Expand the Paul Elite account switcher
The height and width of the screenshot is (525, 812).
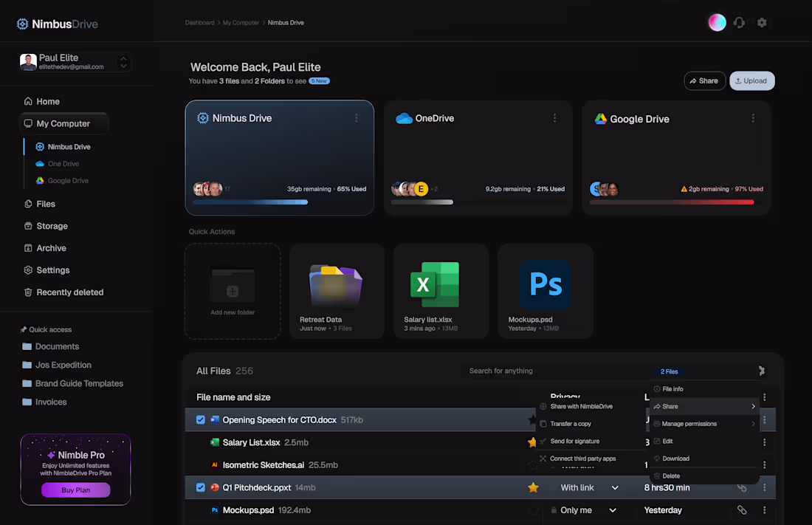tap(123, 62)
